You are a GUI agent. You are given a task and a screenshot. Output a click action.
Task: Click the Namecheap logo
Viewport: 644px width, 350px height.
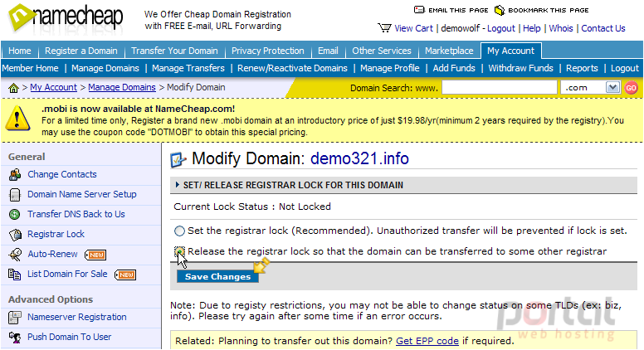pyautogui.click(x=66, y=18)
